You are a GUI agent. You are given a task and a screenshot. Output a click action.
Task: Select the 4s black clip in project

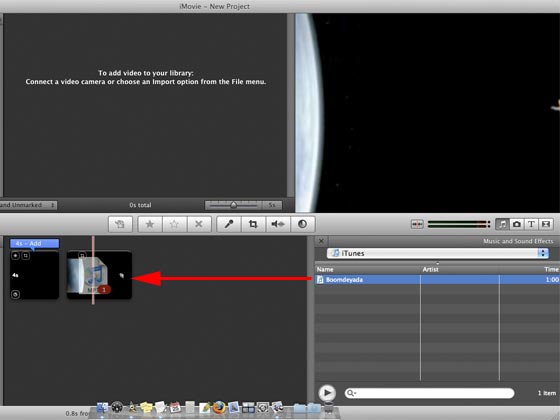(x=34, y=275)
